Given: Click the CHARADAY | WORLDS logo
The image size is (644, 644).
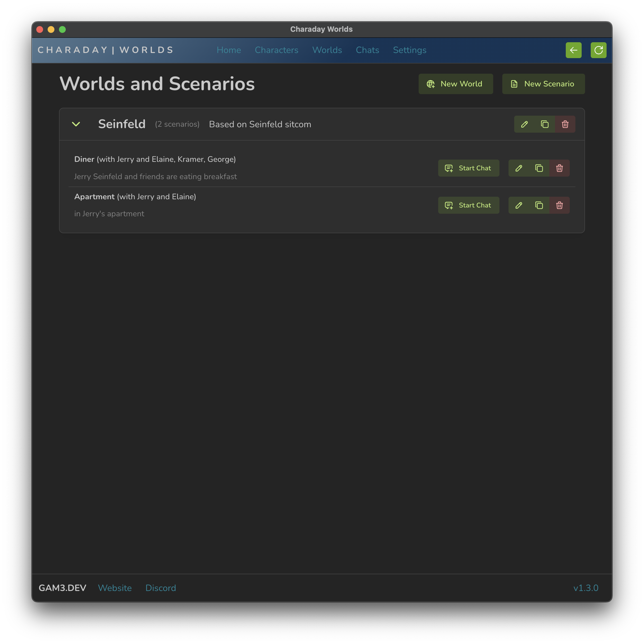Looking at the screenshot, I should (106, 50).
